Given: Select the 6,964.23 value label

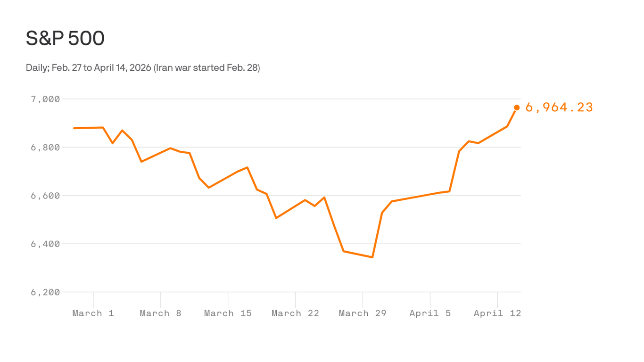Looking at the screenshot, I should point(559,108).
